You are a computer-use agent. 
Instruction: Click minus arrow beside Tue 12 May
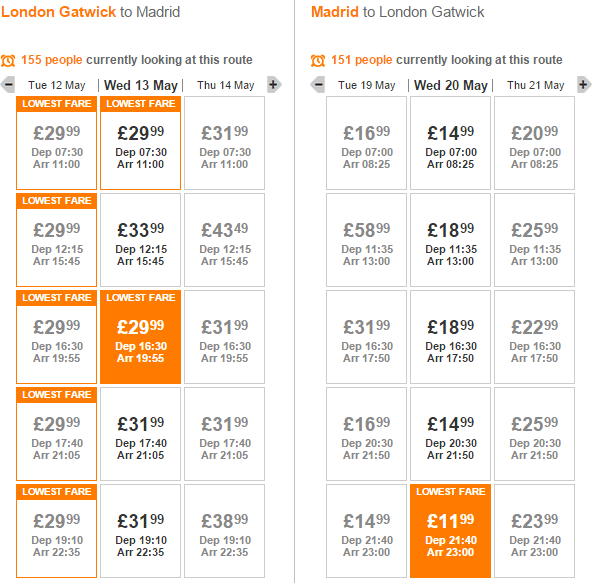(x=8, y=84)
